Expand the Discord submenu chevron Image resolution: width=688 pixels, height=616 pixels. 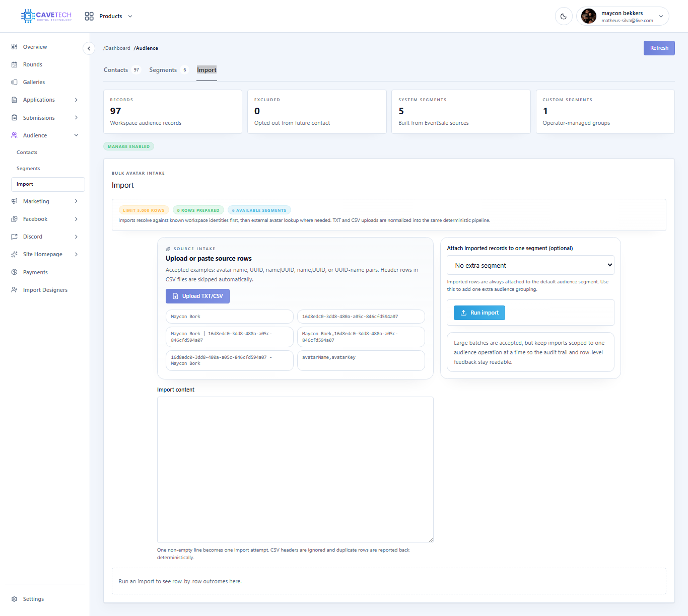[76, 237]
